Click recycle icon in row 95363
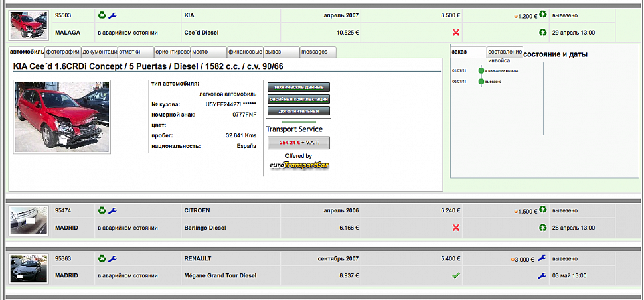 click(102, 259)
